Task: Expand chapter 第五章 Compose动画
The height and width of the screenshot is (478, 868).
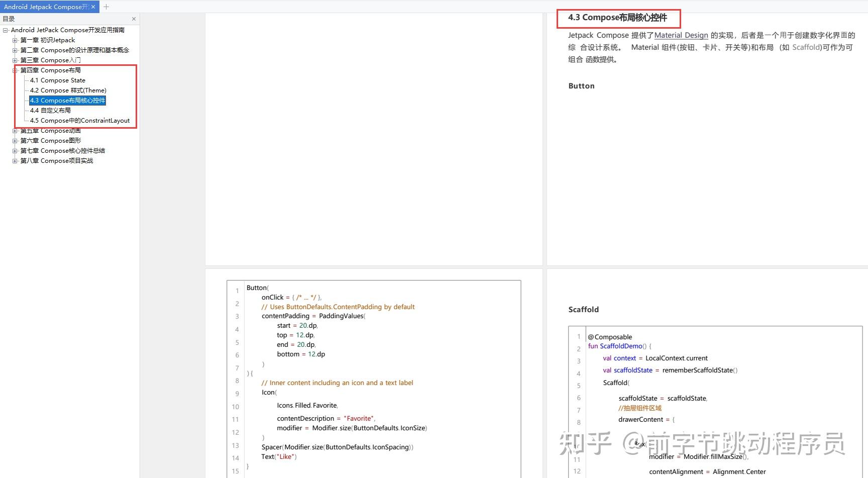Action: pos(15,130)
